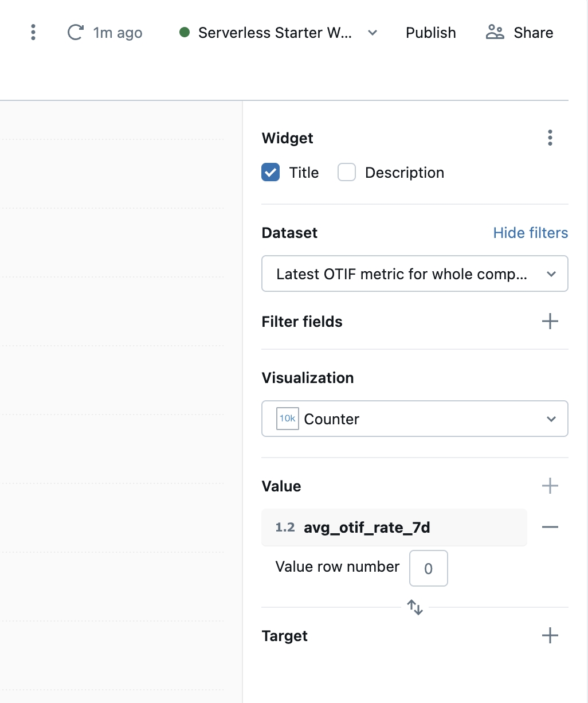Click the Hide filters link

pyautogui.click(x=530, y=233)
